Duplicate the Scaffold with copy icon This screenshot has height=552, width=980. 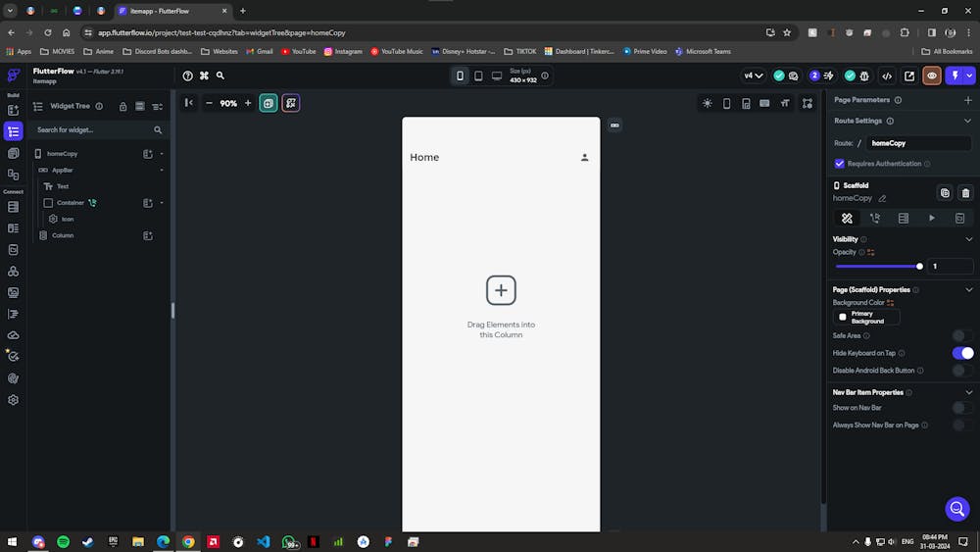(x=945, y=193)
